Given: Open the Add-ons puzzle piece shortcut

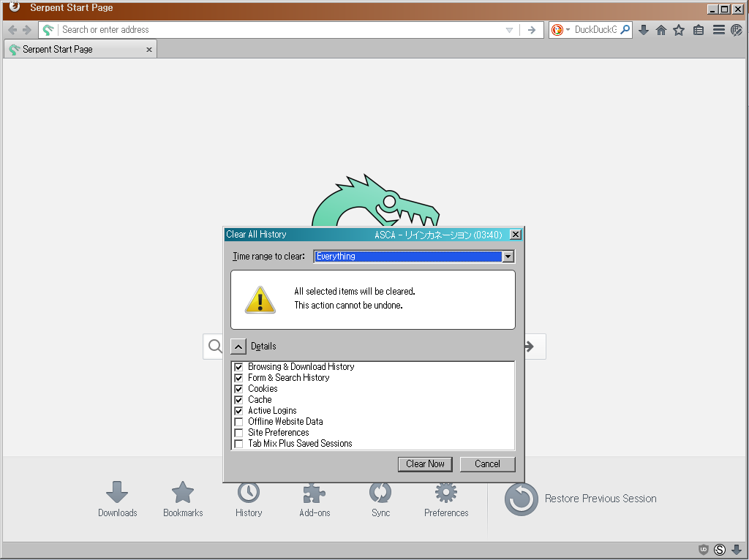Looking at the screenshot, I should point(315,493).
